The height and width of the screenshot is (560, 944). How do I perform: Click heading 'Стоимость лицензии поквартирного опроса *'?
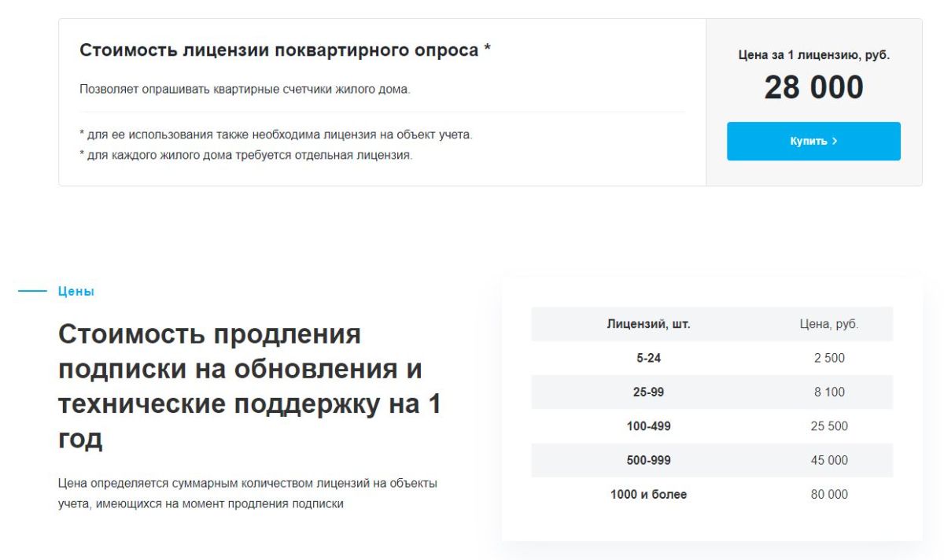tap(285, 50)
